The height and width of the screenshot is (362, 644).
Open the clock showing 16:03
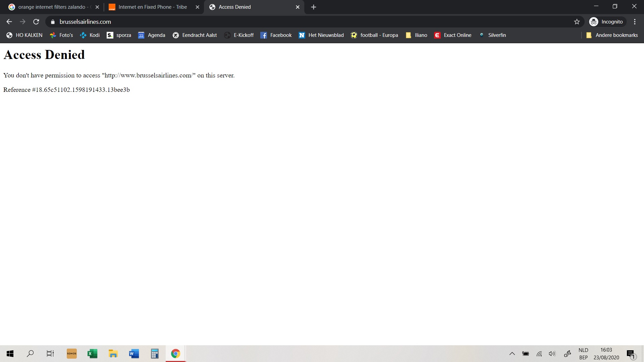click(606, 354)
